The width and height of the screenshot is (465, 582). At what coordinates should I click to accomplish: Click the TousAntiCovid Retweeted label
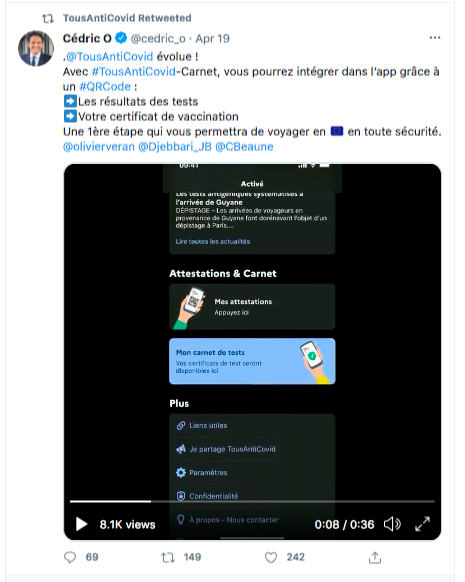127,18
